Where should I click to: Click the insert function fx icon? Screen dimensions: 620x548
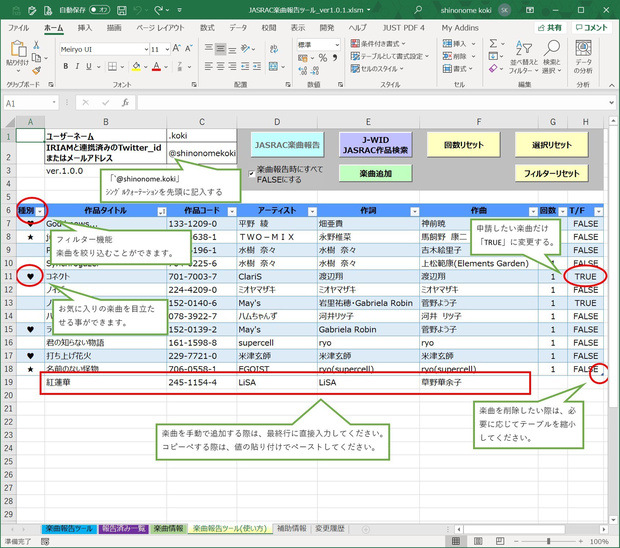pyautogui.click(x=125, y=103)
